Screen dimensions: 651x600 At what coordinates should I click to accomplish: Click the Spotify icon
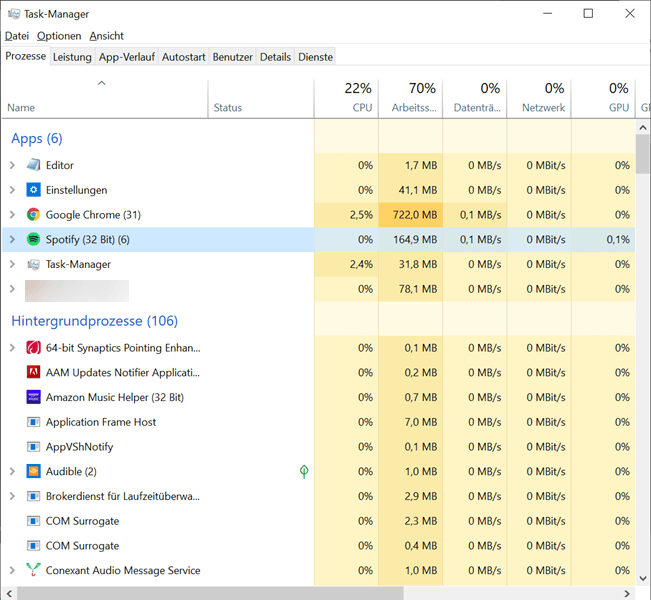(33, 239)
